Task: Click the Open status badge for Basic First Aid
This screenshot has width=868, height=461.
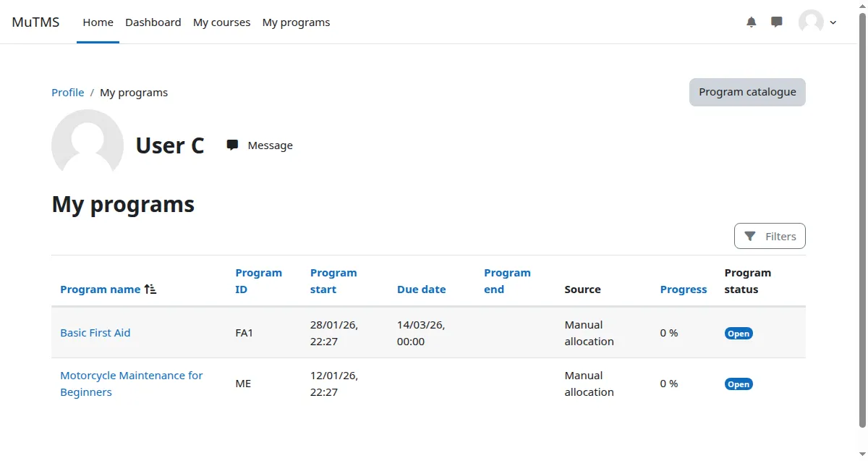Action: [738, 333]
